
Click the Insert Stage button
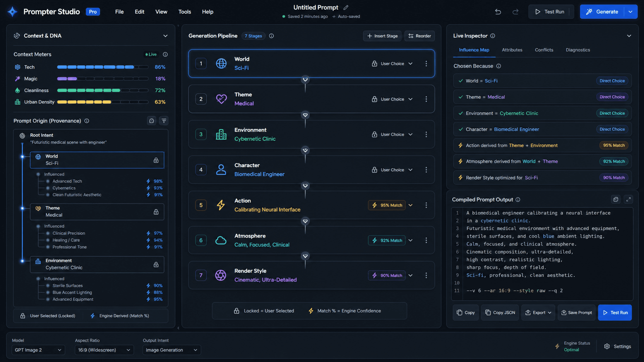click(x=382, y=36)
